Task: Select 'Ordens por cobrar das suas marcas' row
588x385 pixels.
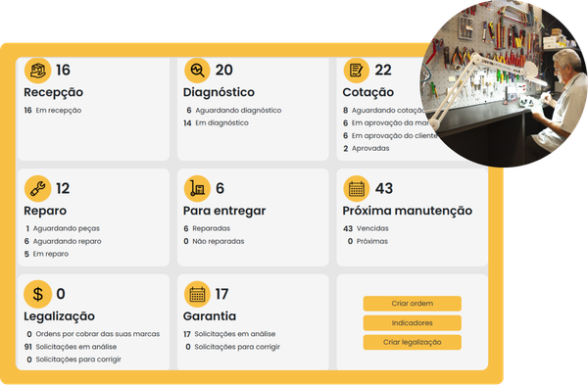Action: point(93,334)
